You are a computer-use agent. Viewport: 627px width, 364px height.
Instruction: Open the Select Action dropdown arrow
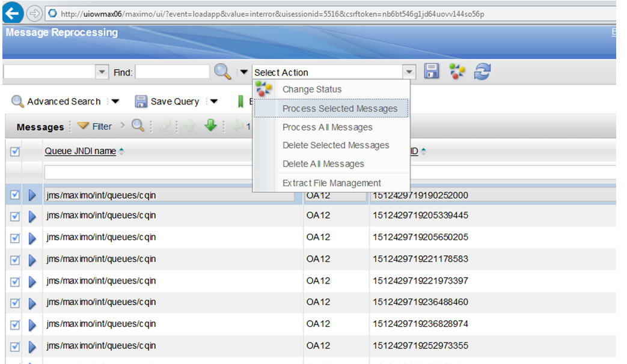(x=409, y=71)
